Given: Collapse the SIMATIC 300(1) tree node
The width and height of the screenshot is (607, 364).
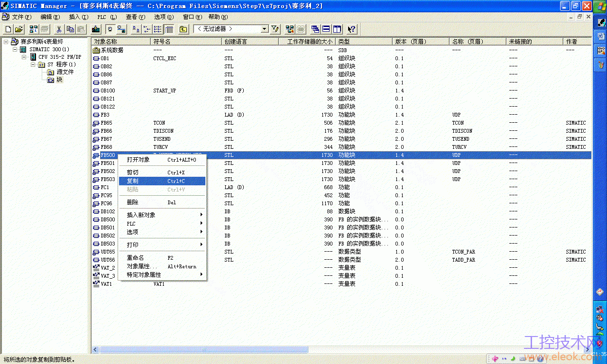Looking at the screenshot, I should [x=15, y=49].
